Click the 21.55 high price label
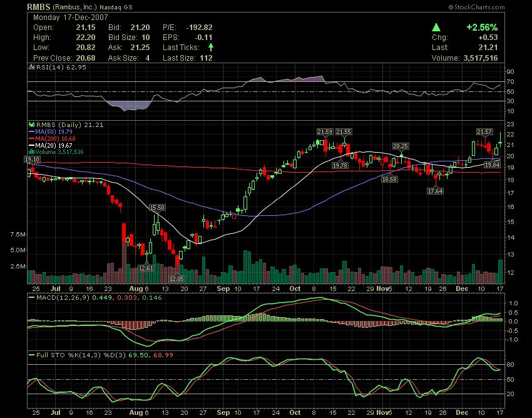Image resolution: width=532 pixels, height=418 pixels. click(x=344, y=131)
